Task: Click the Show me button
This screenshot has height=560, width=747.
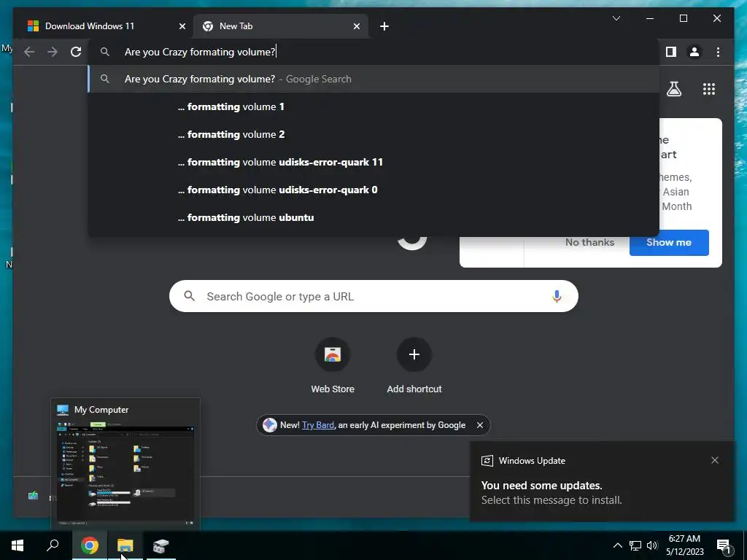Action: (x=669, y=242)
